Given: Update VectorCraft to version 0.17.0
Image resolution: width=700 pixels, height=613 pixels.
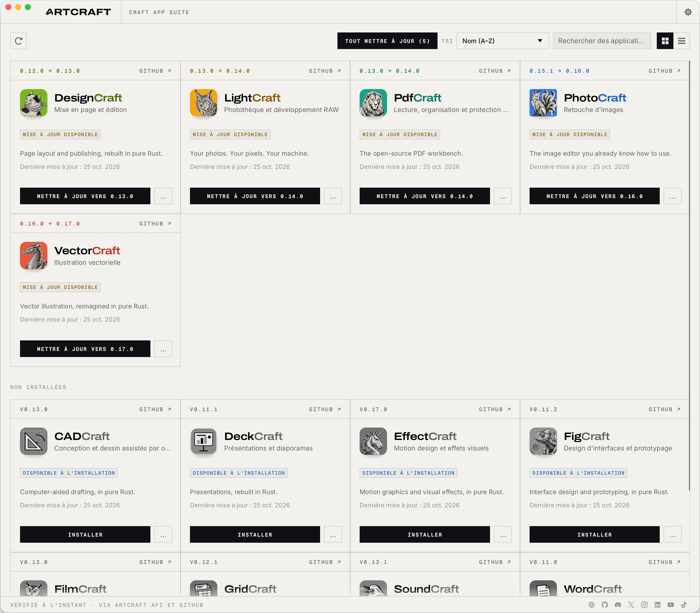Looking at the screenshot, I should coord(85,348).
